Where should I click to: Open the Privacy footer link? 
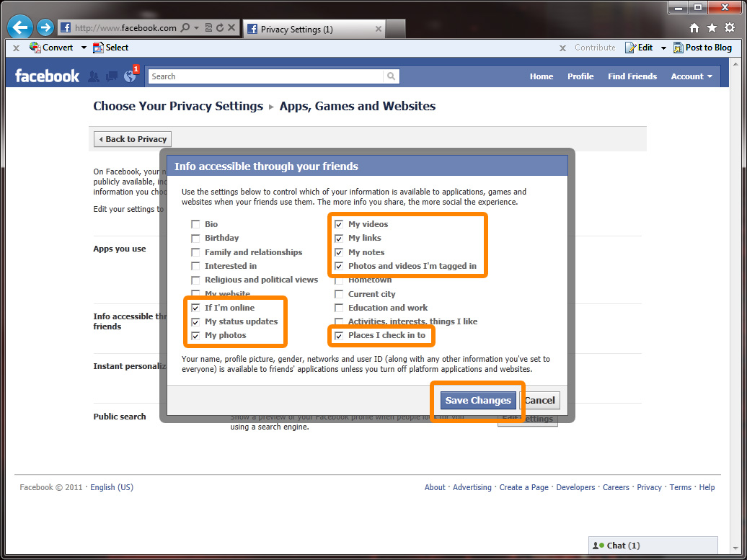click(x=650, y=487)
